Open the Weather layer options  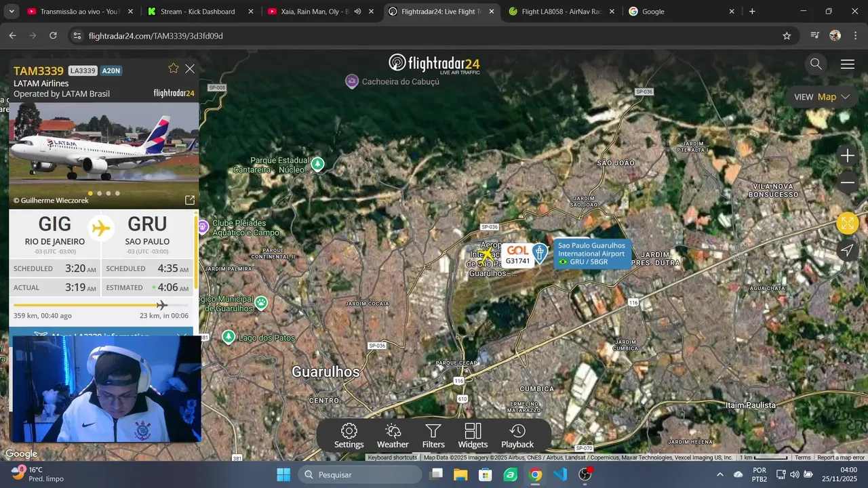coord(393,436)
